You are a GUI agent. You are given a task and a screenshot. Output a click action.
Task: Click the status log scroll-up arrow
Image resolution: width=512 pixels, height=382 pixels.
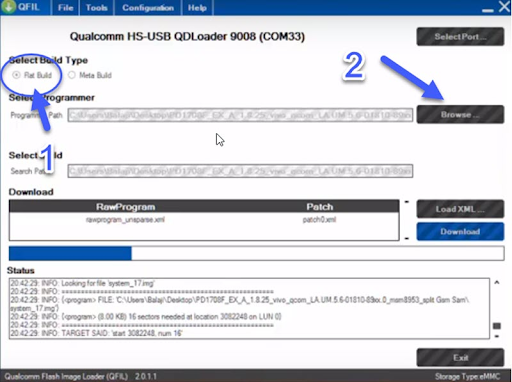[x=497, y=283]
